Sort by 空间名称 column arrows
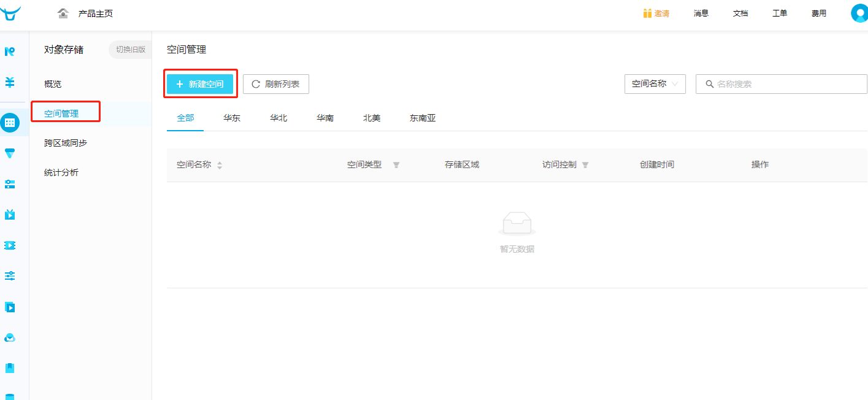868x400 pixels. (220, 165)
